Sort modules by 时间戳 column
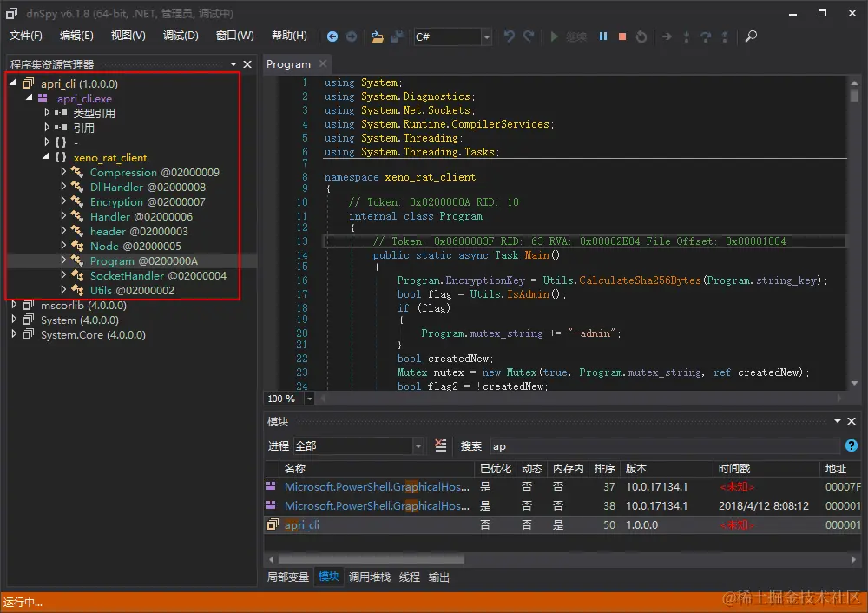The width and height of the screenshot is (868, 613). (x=765, y=469)
